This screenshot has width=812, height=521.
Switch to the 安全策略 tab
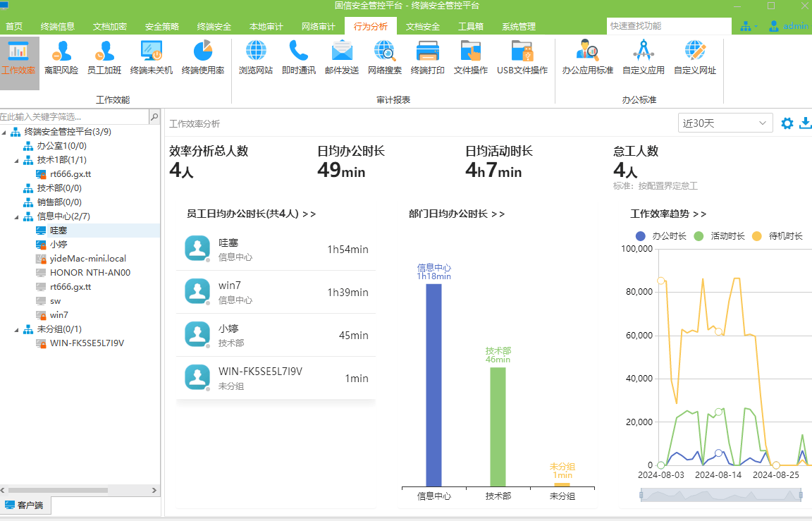click(x=161, y=26)
